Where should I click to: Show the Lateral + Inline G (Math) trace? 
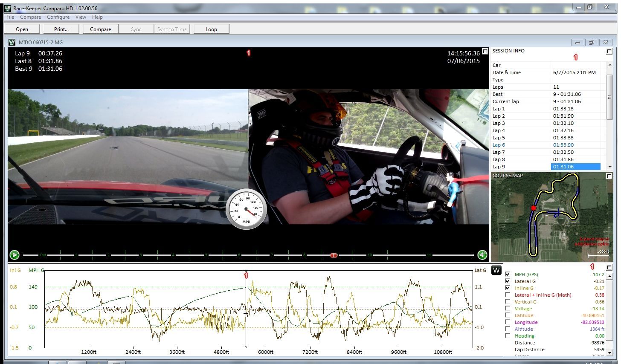(x=508, y=295)
